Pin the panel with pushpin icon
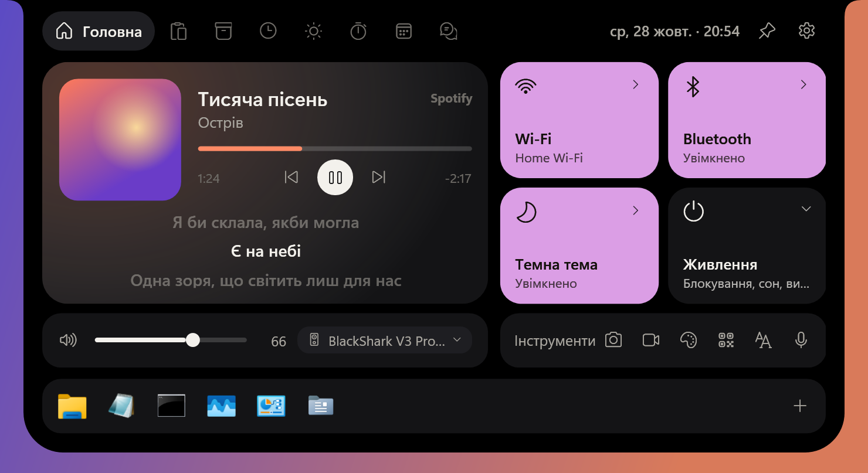 coord(767,31)
